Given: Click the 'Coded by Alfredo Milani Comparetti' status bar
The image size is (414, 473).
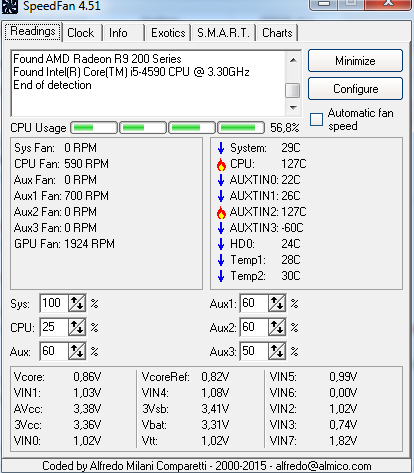Looking at the screenshot, I should pos(207,466).
